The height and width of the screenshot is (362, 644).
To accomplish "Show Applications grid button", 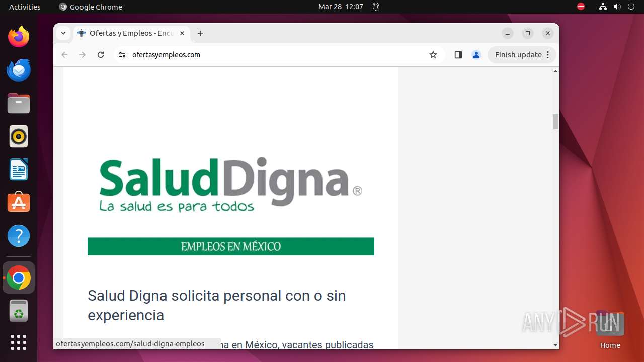I will point(19,342).
